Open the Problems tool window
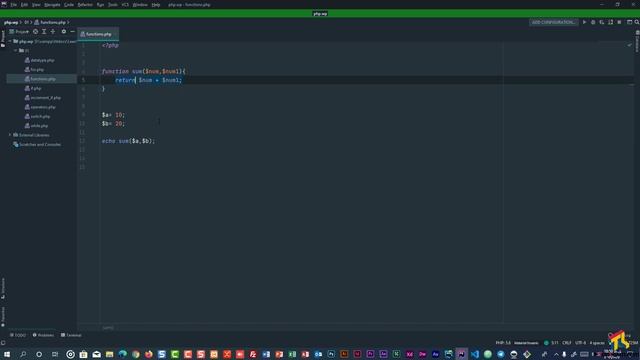Viewport: 640px width, 360px height. pos(43,335)
